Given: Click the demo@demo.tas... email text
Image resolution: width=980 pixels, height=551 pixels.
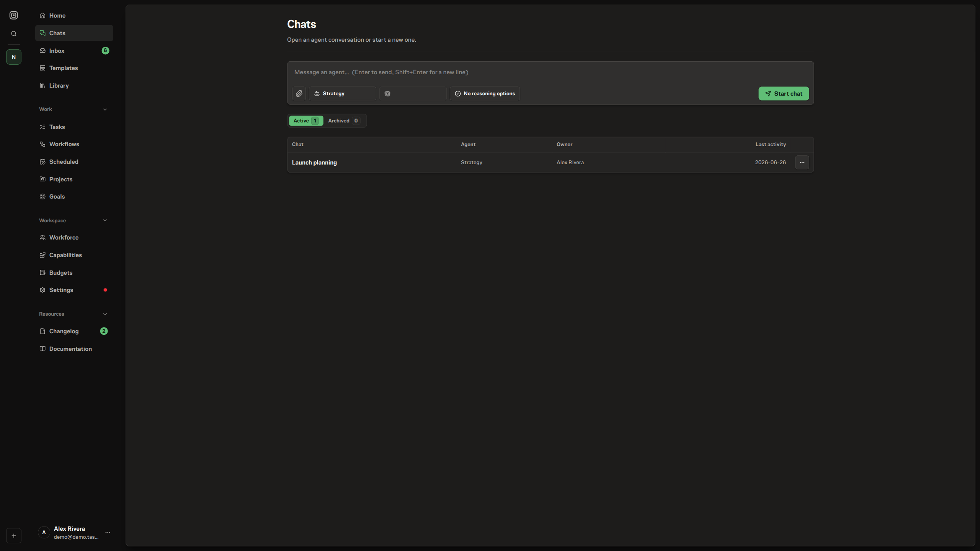Looking at the screenshot, I should [x=76, y=537].
